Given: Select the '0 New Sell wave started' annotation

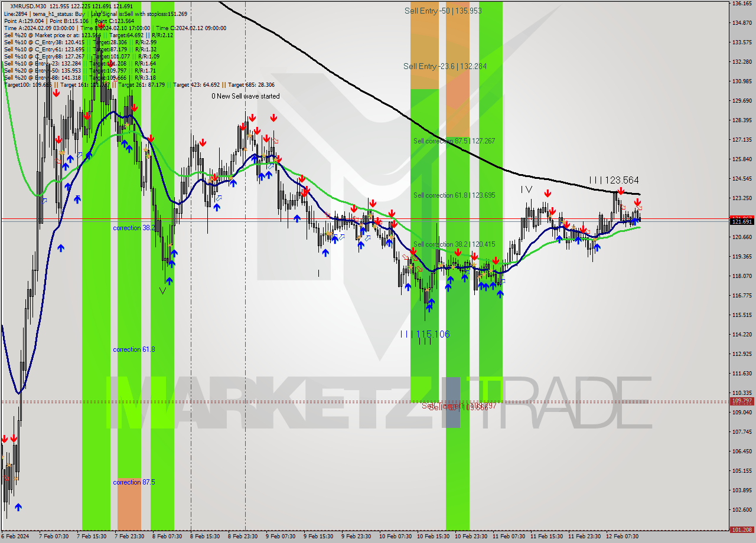Looking at the screenshot, I should pyautogui.click(x=246, y=96).
